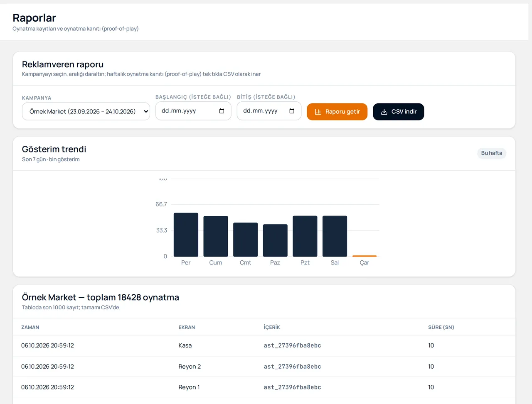Open the Kampanya dropdown showing Örnek Market

point(86,111)
